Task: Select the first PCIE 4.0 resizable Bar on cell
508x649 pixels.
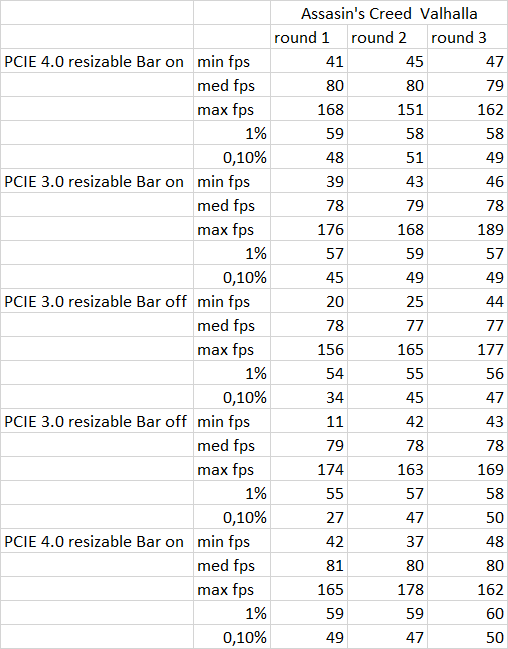Action: pyautogui.click(x=97, y=61)
